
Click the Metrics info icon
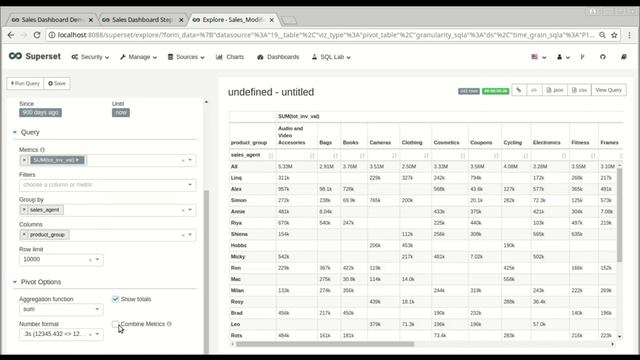coord(42,150)
